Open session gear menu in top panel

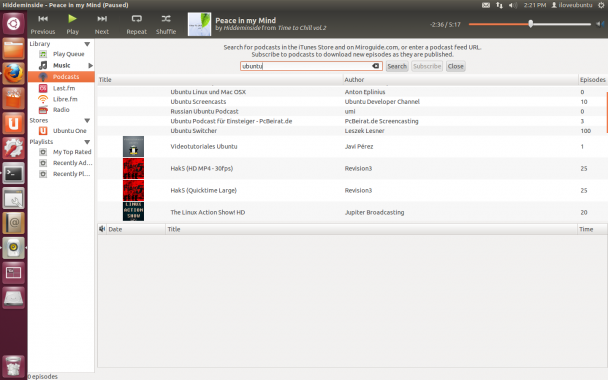[601, 5]
